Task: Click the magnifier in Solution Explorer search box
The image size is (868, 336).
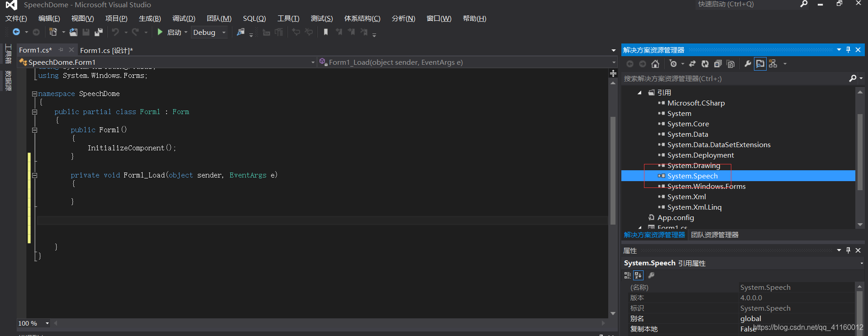Action: 853,78
